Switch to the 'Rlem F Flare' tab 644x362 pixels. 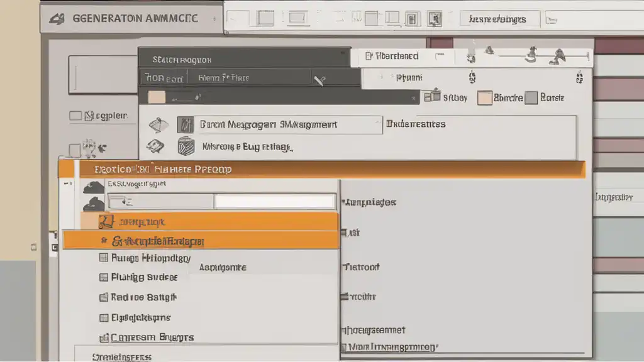click(x=249, y=77)
